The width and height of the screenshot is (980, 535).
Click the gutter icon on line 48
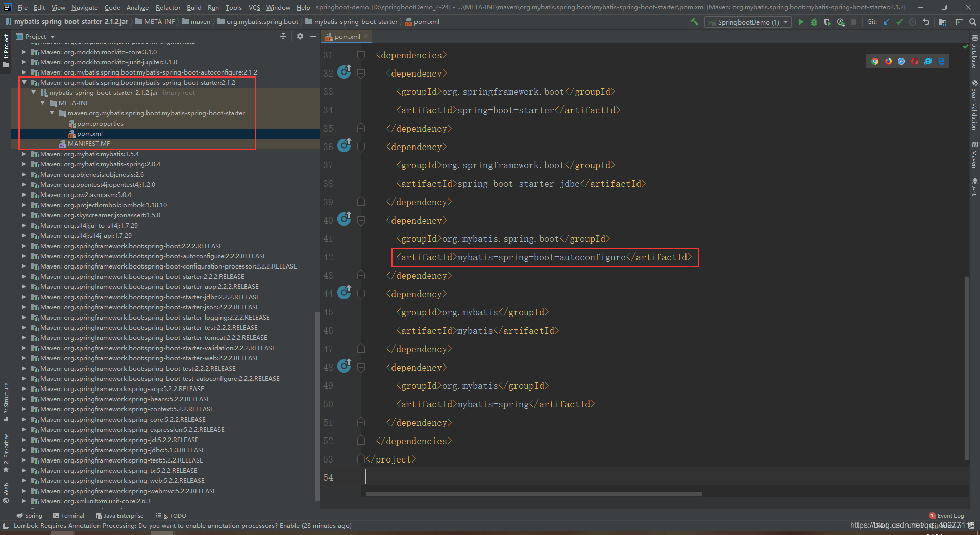click(345, 366)
